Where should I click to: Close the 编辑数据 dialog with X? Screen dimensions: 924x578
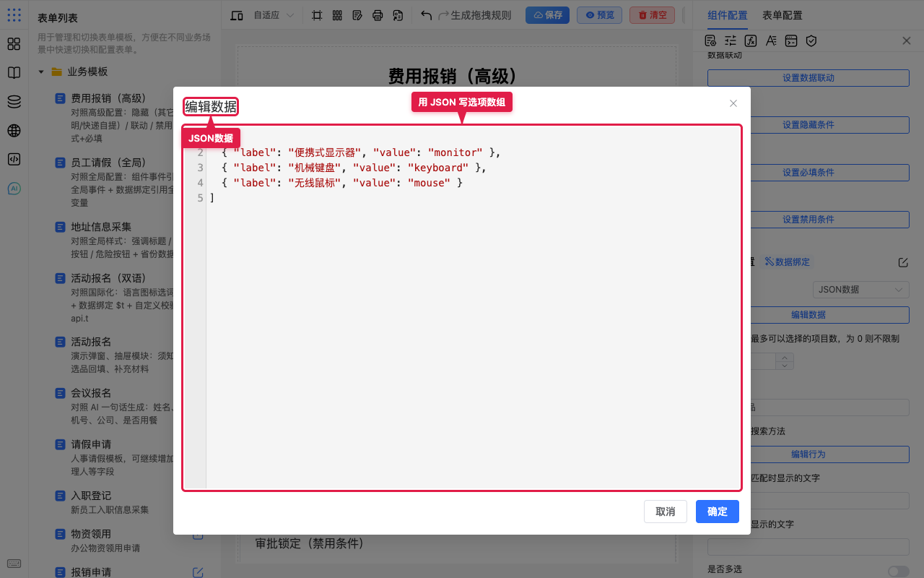pyautogui.click(x=733, y=103)
